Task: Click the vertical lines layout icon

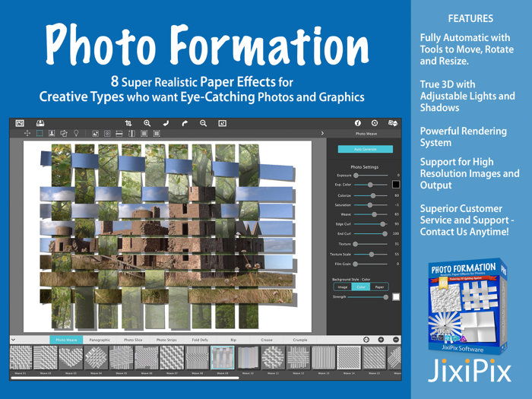Action: (x=157, y=134)
